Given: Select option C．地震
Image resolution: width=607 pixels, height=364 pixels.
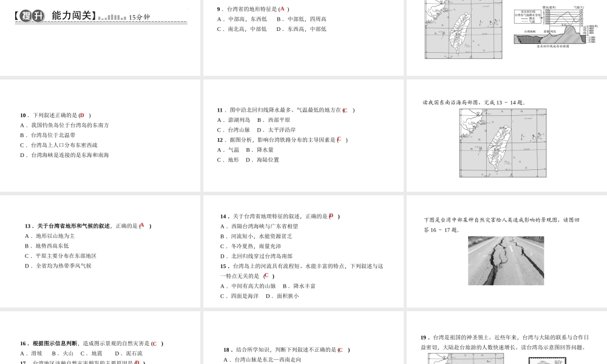Looking at the screenshot, I should (92, 354).
